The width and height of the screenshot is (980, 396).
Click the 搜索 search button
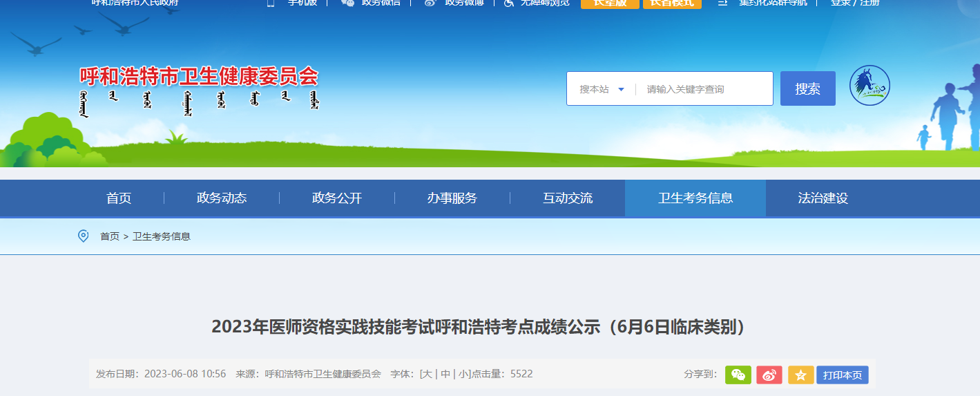point(808,88)
